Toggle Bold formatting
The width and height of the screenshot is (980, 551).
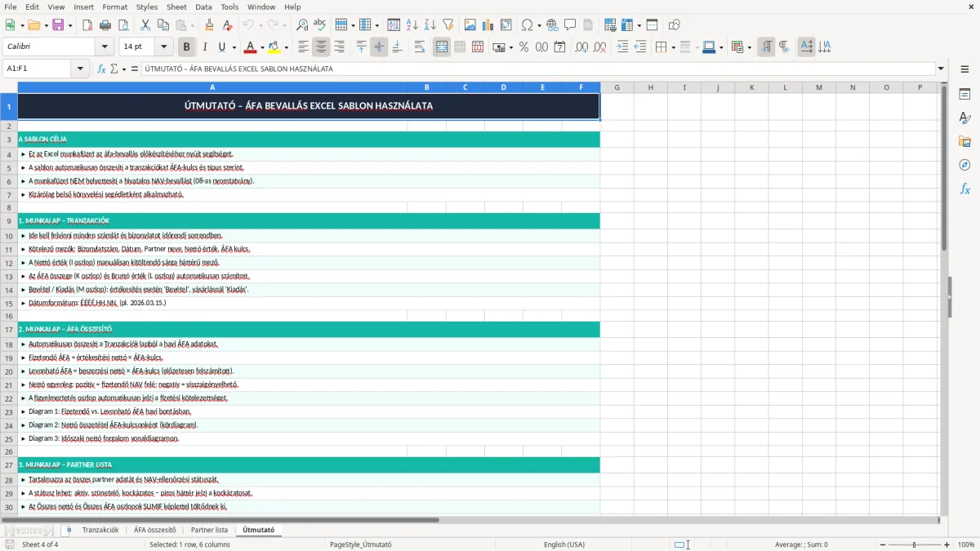click(x=187, y=47)
